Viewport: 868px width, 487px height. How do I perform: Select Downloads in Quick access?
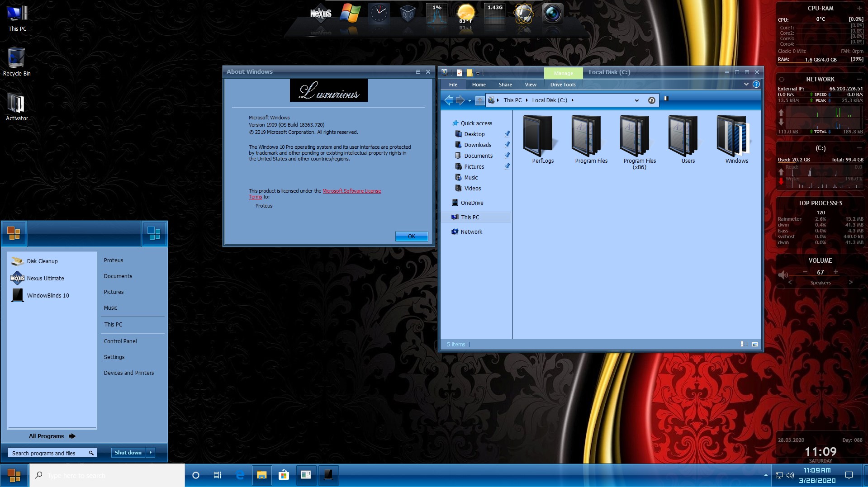tap(478, 145)
